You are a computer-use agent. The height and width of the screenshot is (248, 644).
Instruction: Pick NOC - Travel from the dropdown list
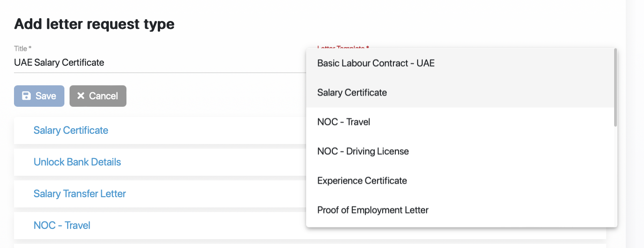pos(343,122)
